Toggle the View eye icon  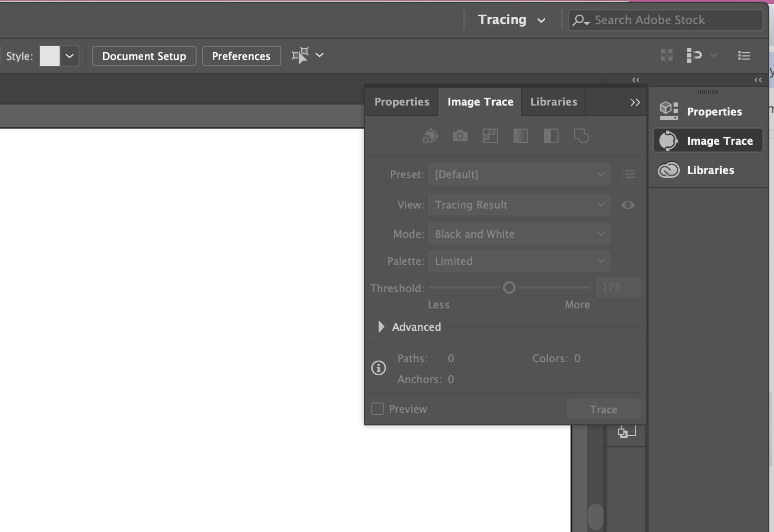(628, 205)
